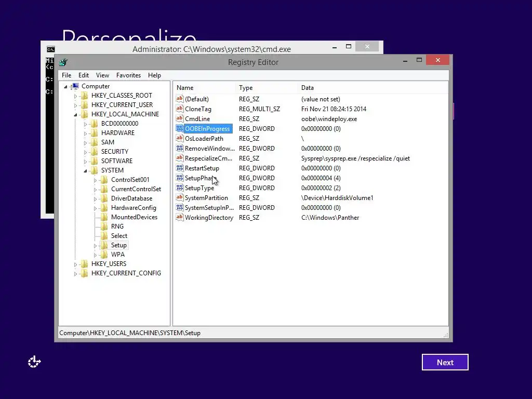
Task: Click the string icon beside RespecializeCm...
Action: coord(179,158)
